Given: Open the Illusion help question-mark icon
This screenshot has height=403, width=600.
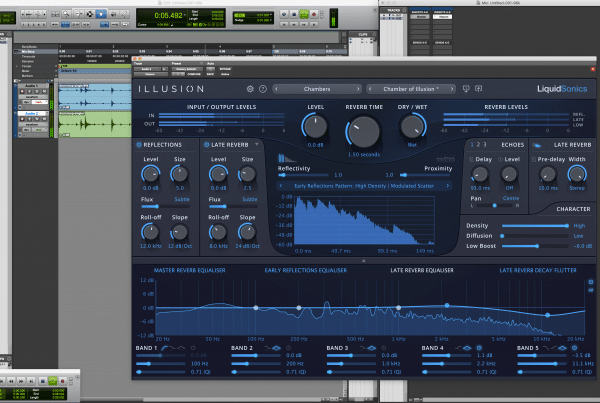Looking at the screenshot, I should click(262, 89).
